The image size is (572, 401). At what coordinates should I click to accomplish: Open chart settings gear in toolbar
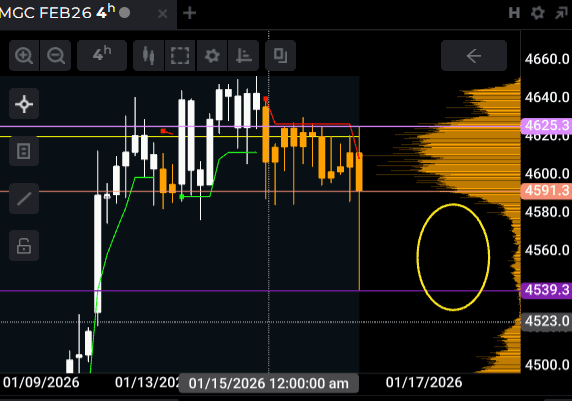(212, 55)
